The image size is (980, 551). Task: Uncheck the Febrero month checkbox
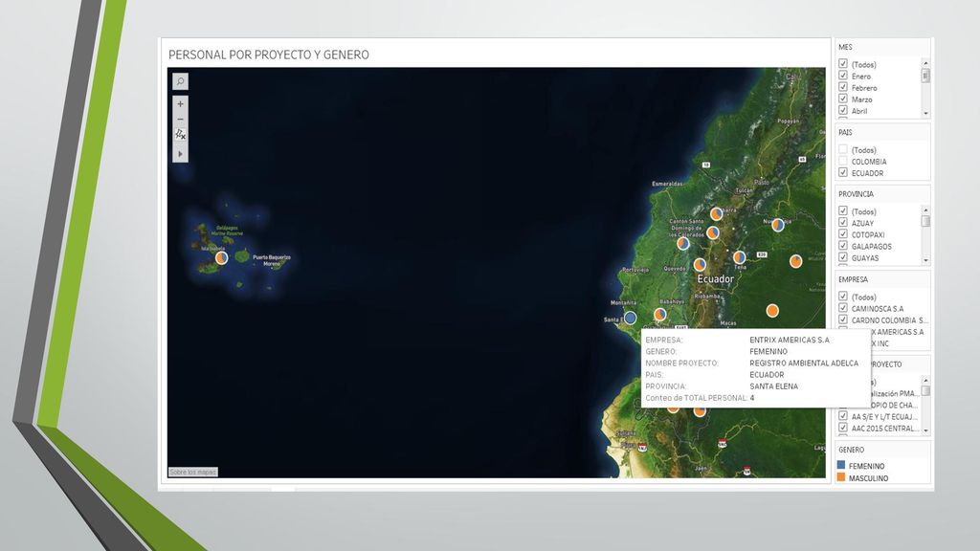(843, 87)
